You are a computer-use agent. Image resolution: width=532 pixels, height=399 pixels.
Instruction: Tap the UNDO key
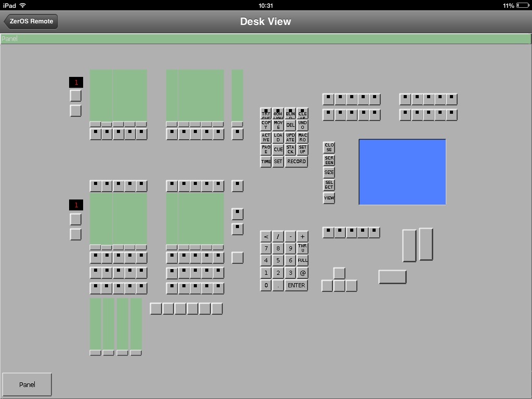pos(303,125)
